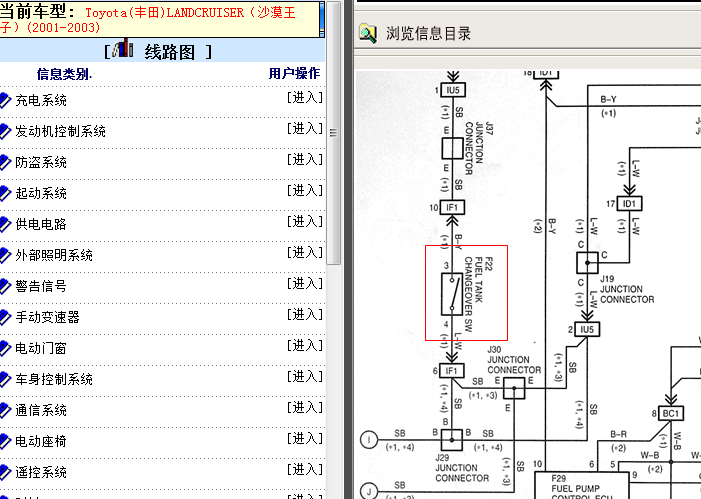Image resolution: width=701 pixels, height=499 pixels.
Task: Click the pencil icon beside 警告信号
Action: click(x=5, y=286)
